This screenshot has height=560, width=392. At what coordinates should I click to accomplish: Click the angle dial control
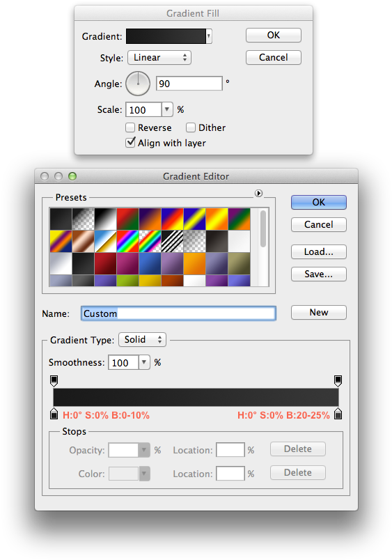click(138, 84)
